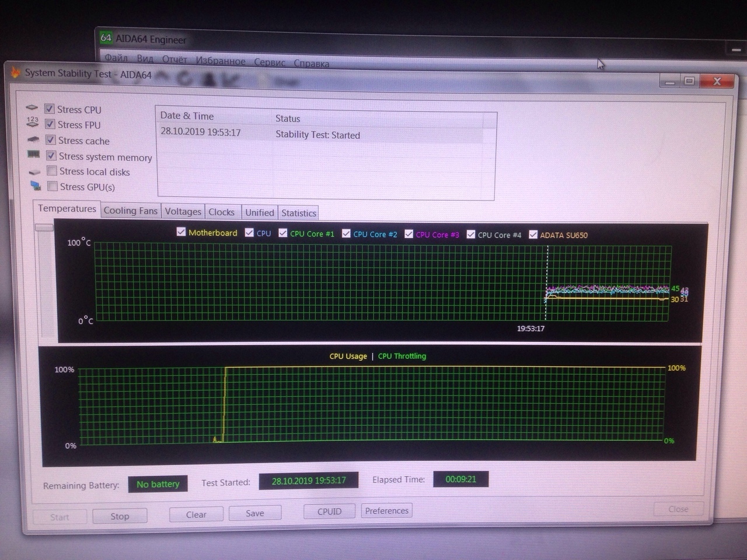Enable the Stress local disks checkbox
Image resolution: width=747 pixels, height=560 pixels.
click(x=52, y=171)
